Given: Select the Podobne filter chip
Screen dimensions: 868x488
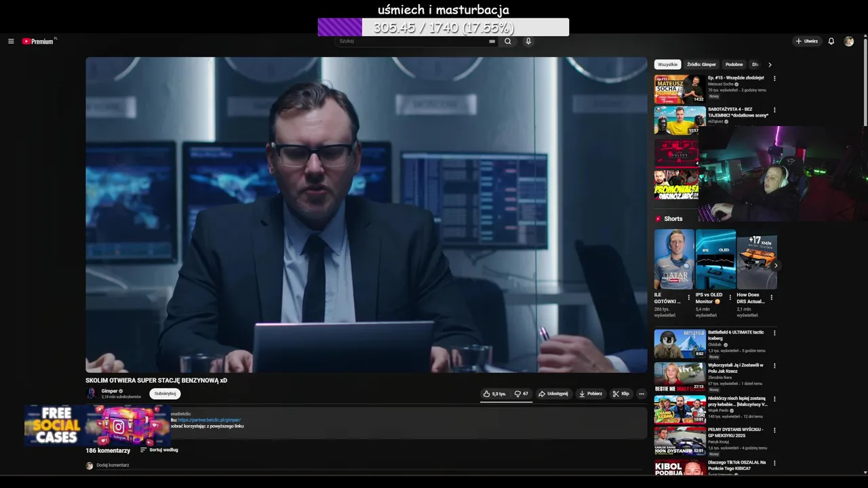Looking at the screenshot, I should [x=734, y=64].
